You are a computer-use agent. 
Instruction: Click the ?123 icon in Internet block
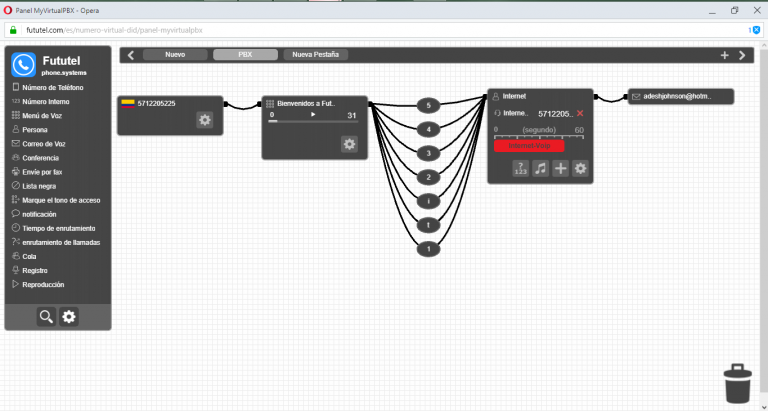click(x=520, y=169)
